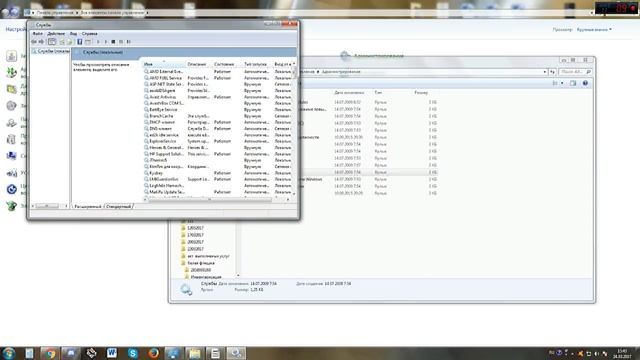Screen dimensions: 640x360
Task: Click the Back arrow in Services toolbar
Action: [34, 42]
